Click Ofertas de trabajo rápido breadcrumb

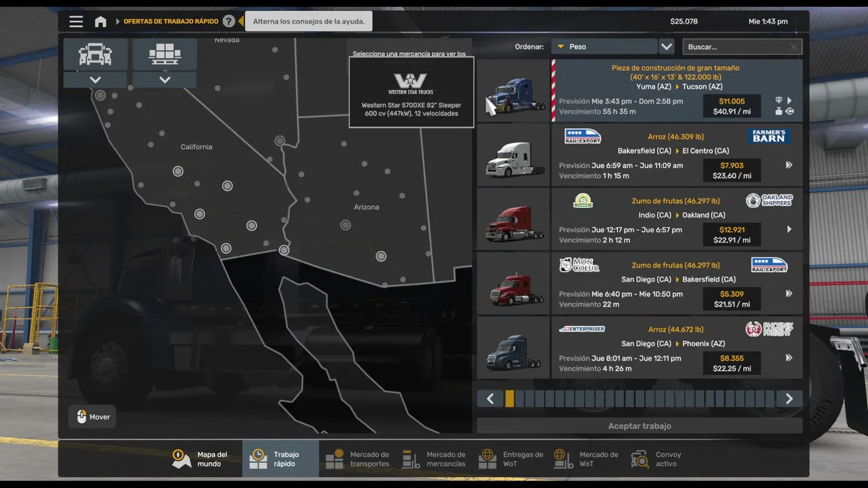(x=171, y=22)
